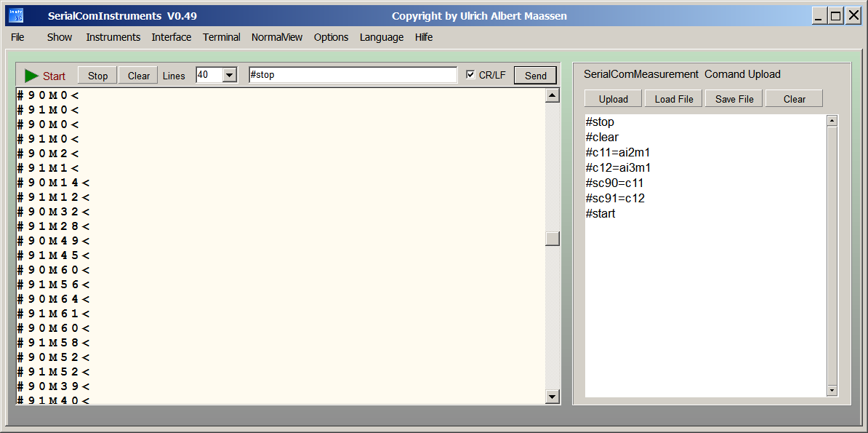The image size is (868, 433).
Task: Send the command with Send button
Action: coord(535,76)
